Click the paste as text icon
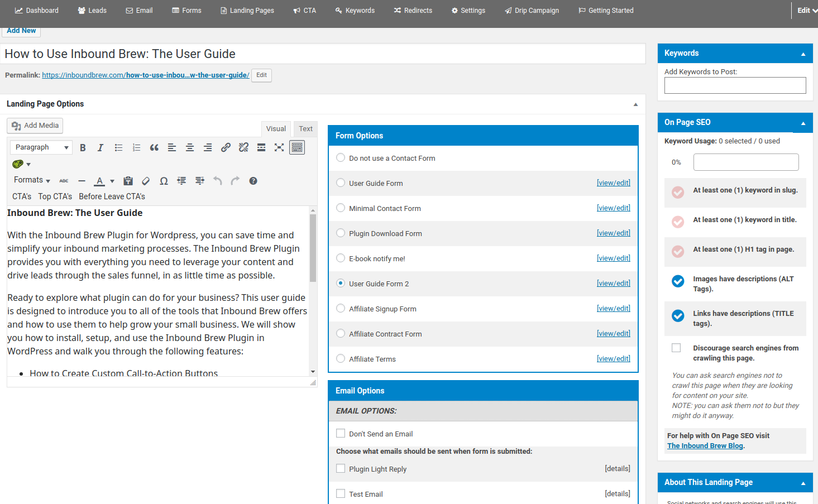 [x=128, y=181]
